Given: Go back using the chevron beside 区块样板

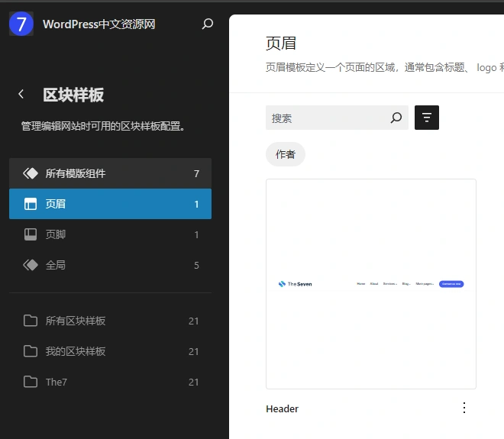Looking at the screenshot, I should pos(21,94).
